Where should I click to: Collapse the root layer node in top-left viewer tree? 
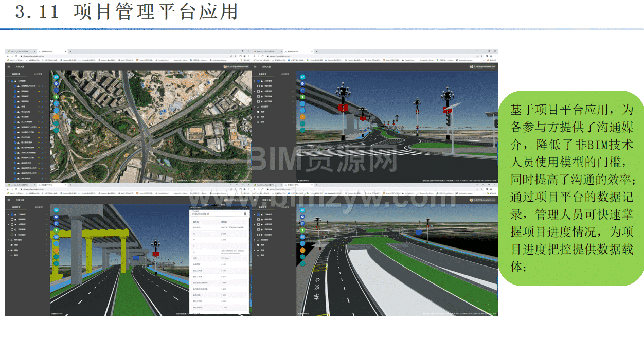click(x=8, y=81)
